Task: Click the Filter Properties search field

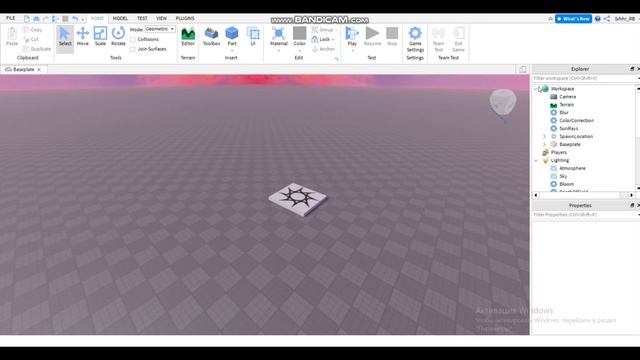Action: point(584,214)
